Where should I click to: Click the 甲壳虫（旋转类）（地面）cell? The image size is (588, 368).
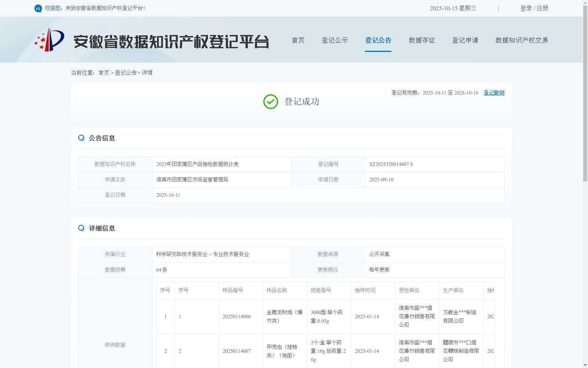[x=285, y=351]
